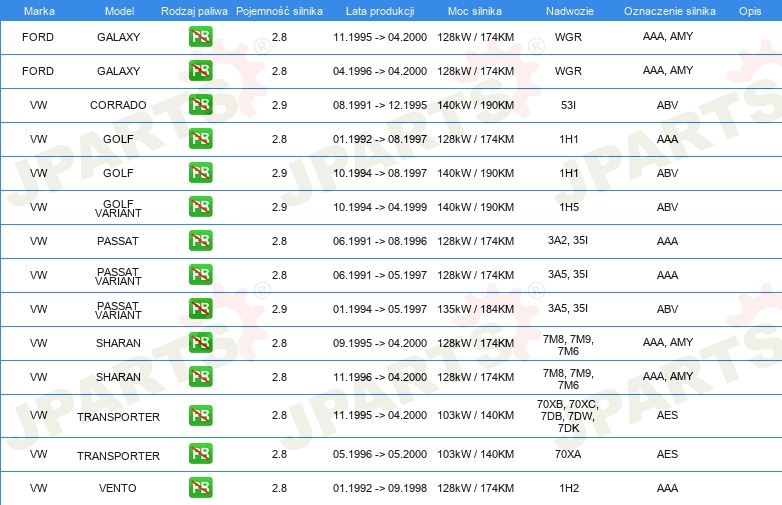Click the Lata produkcji column header
Screen dimensions: 782x505
click(380, 11)
